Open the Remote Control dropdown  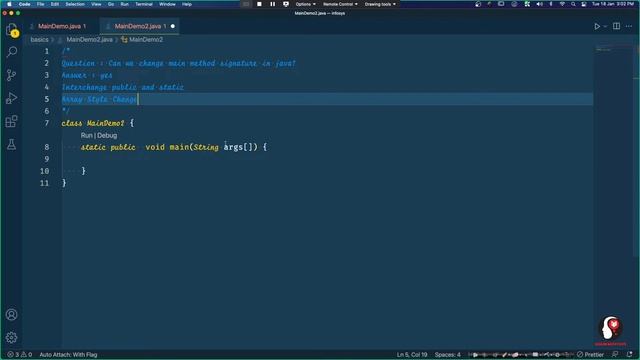pos(340,4)
